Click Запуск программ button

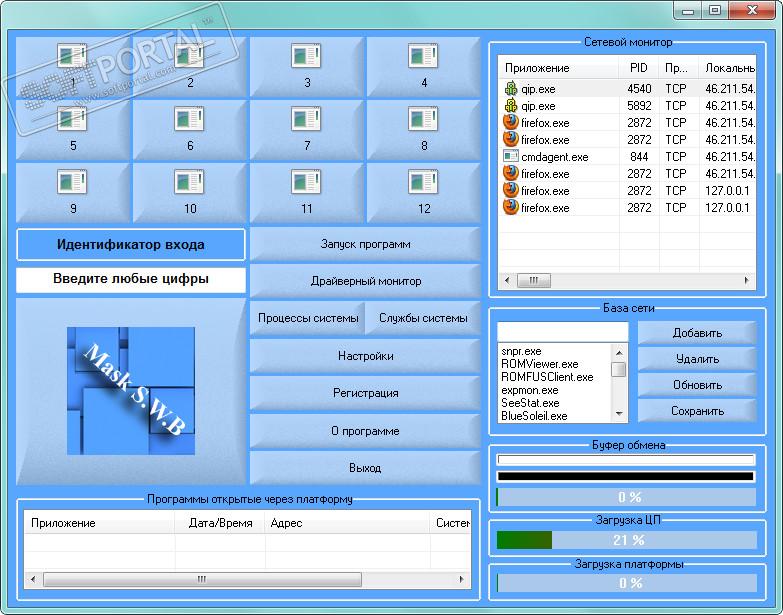click(x=365, y=244)
